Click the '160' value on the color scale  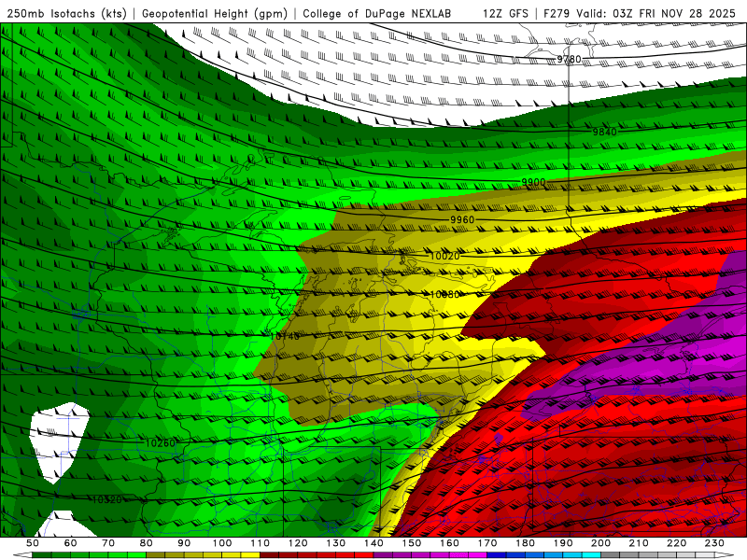pos(449,543)
